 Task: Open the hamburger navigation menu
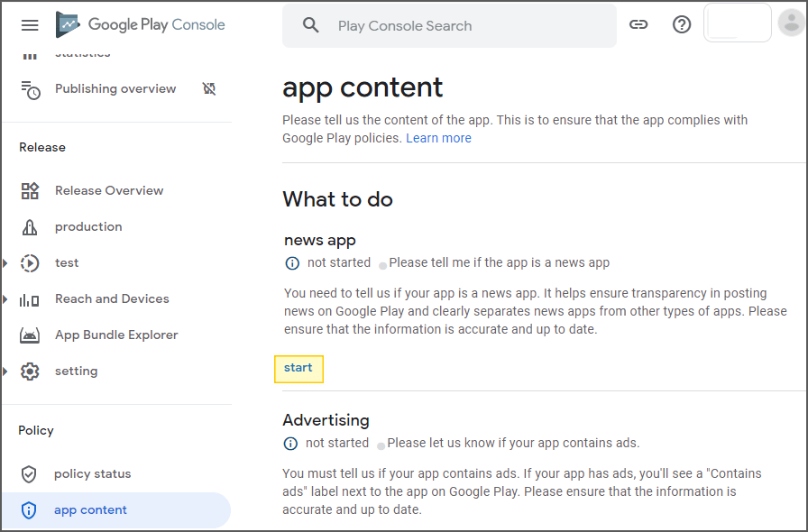point(30,25)
